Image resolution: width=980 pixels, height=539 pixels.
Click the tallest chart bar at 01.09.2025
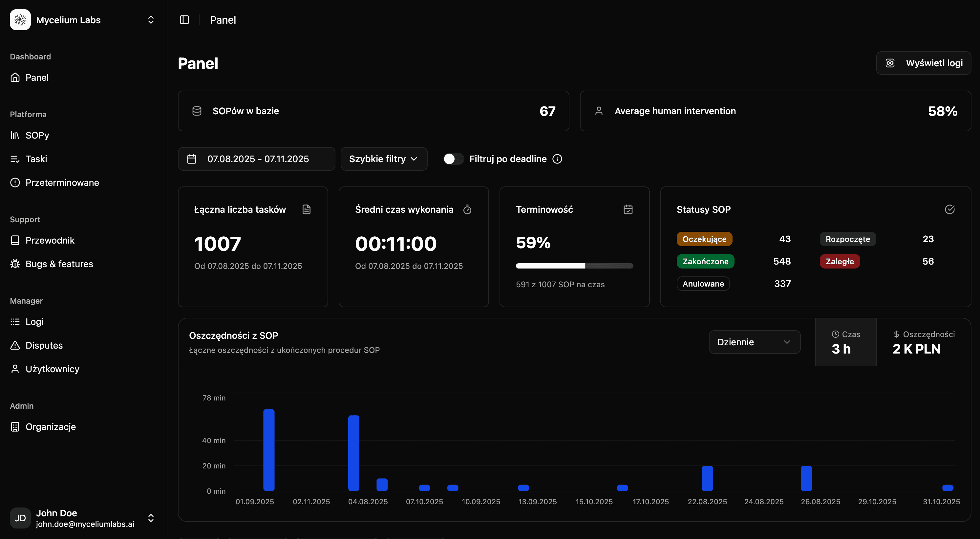[268, 450]
